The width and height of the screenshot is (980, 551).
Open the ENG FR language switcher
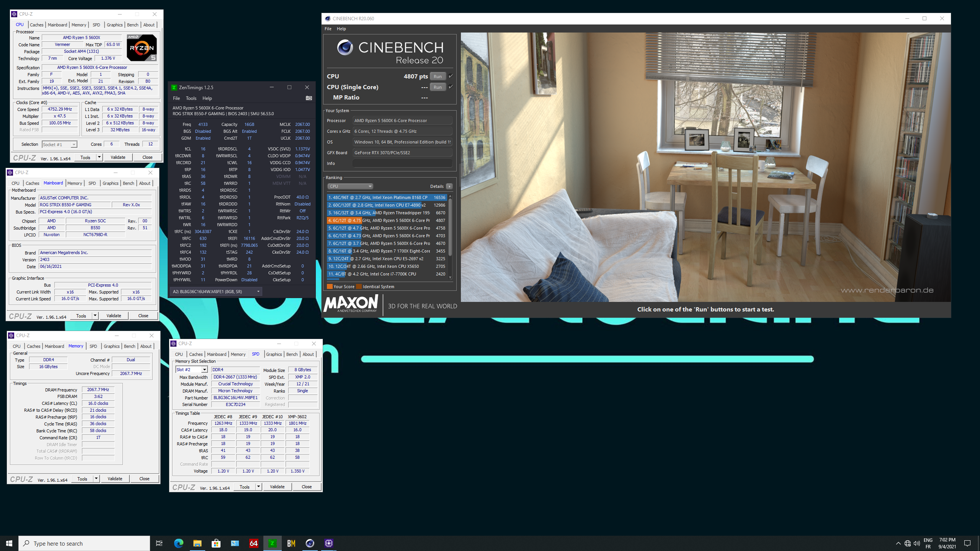(928, 543)
